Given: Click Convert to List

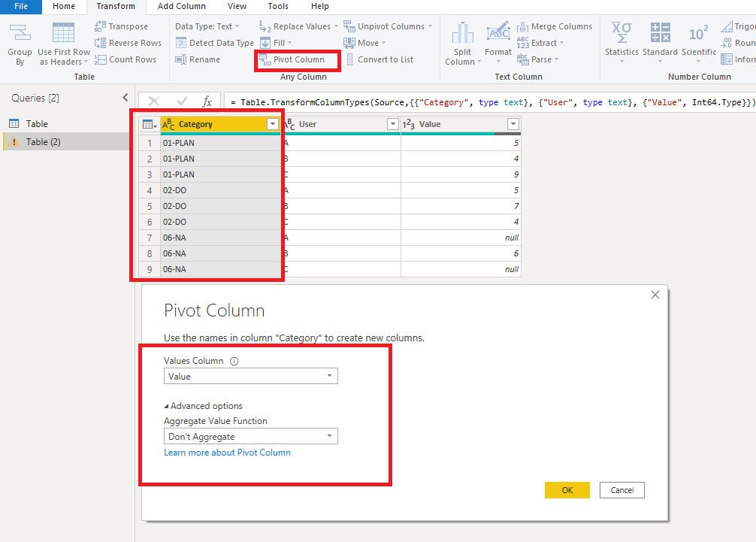Looking at the screenshot, I should click(x=380, y=59).
